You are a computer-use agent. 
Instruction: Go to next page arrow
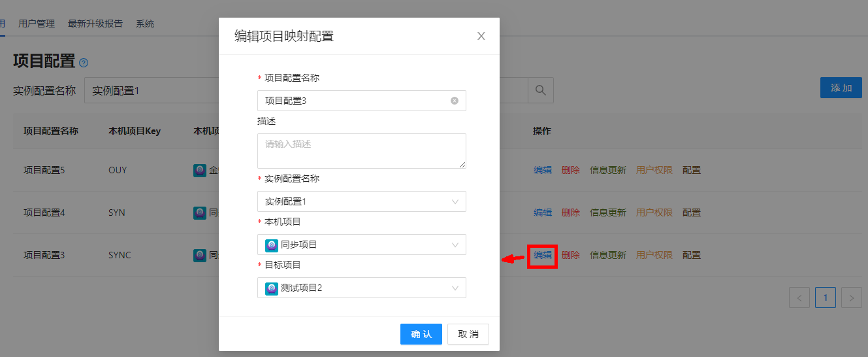point(851,297)
